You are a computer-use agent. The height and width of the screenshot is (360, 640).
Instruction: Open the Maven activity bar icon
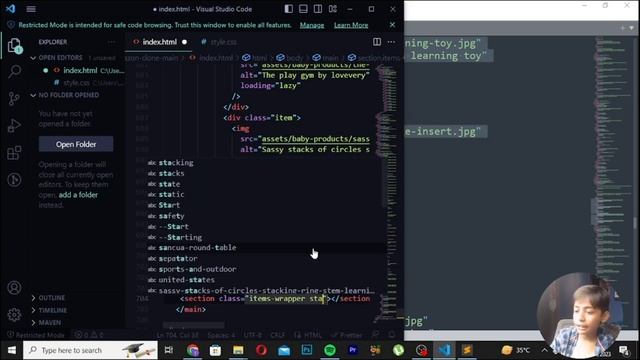click(x=14, y=180)
